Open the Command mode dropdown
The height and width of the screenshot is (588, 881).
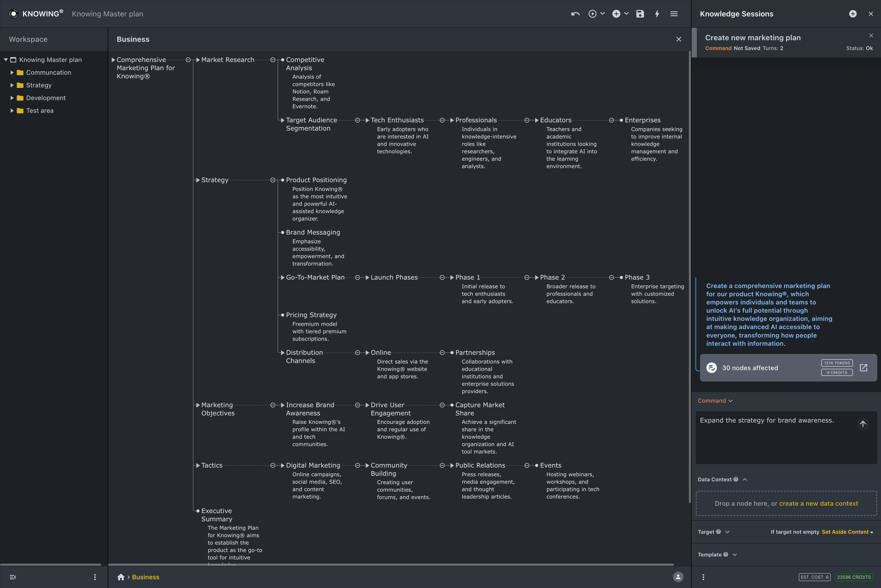pos(715,401)
